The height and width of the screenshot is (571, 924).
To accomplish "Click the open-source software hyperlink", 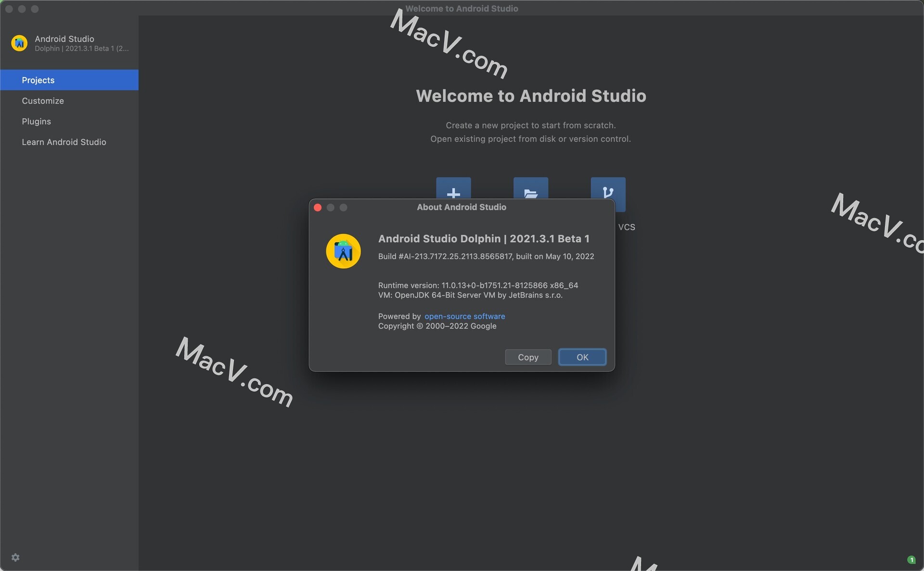I will point(464,315).
